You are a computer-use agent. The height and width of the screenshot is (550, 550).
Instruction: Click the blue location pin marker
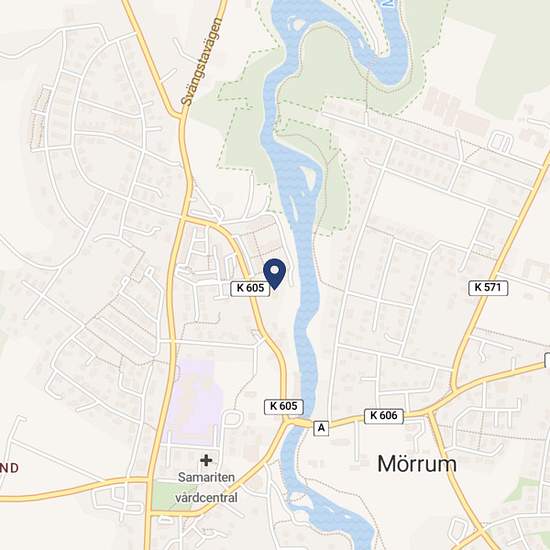point(274,274)
